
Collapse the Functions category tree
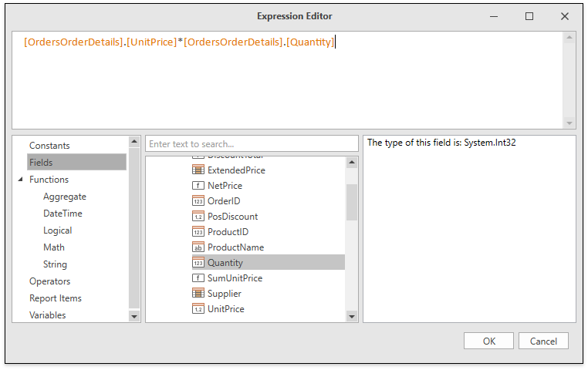pos(21,180)
